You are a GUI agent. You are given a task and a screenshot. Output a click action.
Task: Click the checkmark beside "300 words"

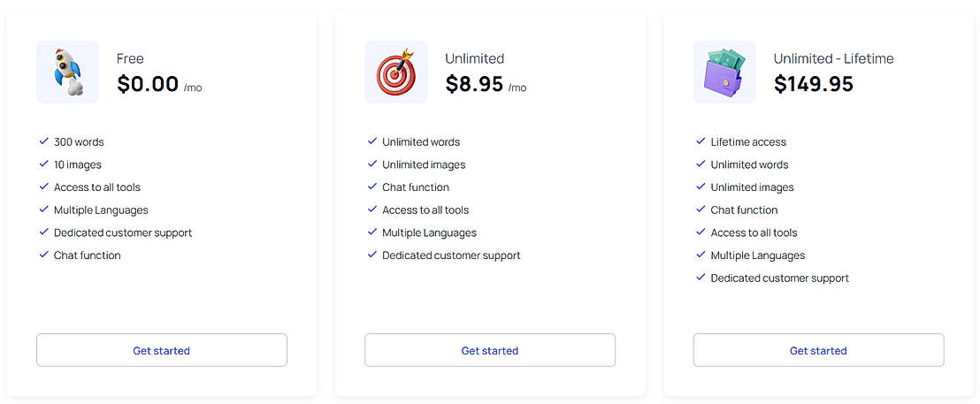[43, 141]
